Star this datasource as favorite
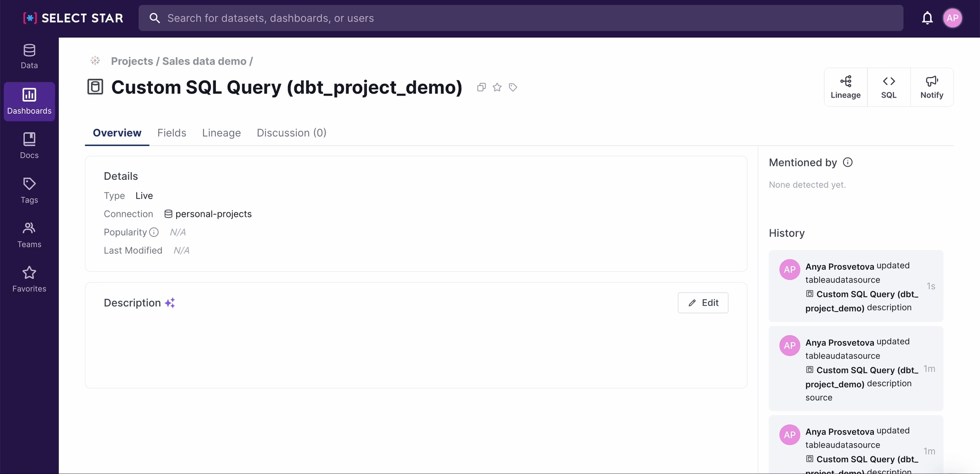 pos(497,87)
